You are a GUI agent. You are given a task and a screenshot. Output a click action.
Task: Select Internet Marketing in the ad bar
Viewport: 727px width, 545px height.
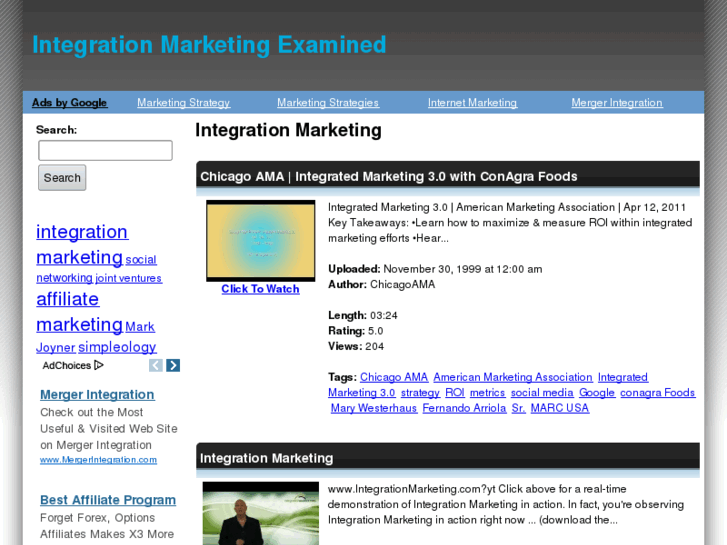click(x=472, y=103)
